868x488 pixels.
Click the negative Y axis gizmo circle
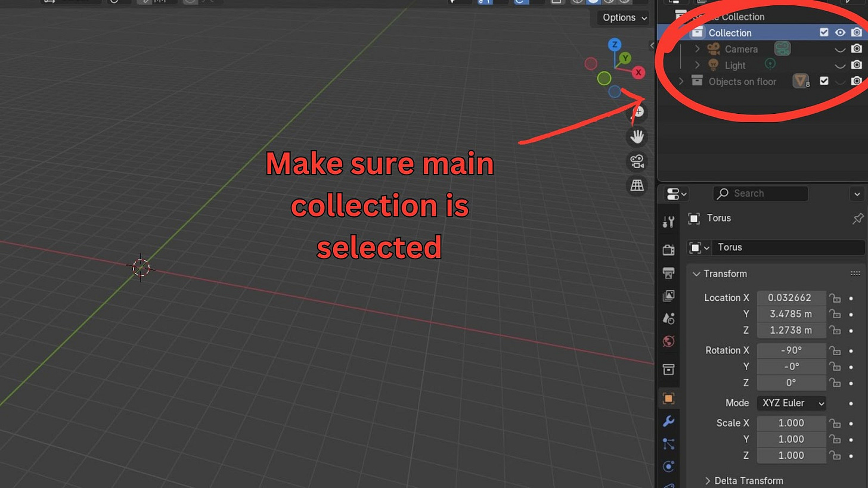click(x=604, y=78)
